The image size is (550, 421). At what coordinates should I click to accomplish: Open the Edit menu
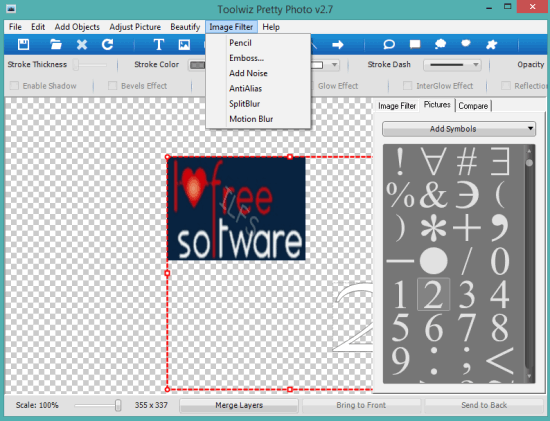point(38,27)
